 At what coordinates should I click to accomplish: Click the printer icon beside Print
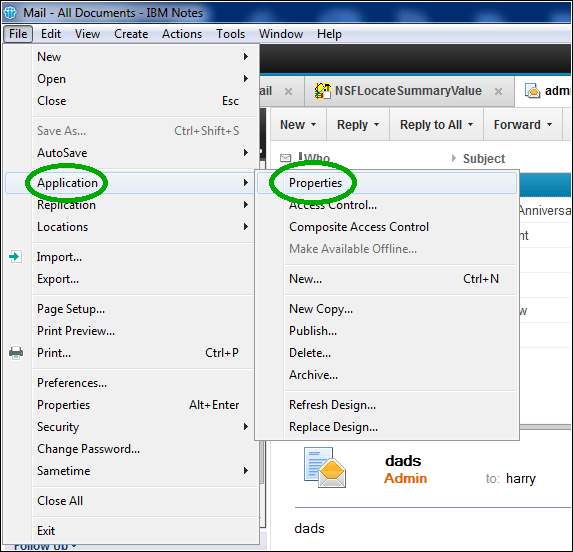point(16,353)
